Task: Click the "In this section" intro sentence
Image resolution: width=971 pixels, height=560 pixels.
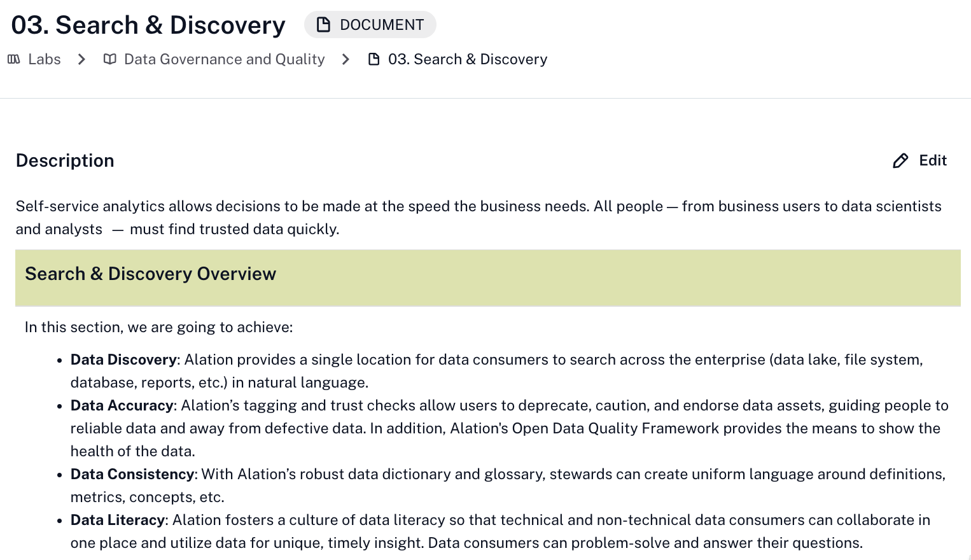Action: coord(158,327)
